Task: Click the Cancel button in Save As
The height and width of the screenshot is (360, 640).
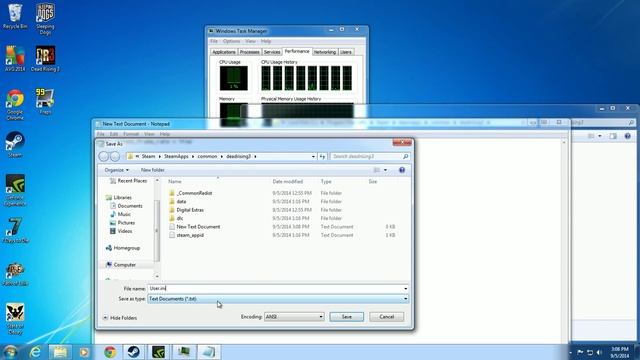Action: click(x=387, y=317)
